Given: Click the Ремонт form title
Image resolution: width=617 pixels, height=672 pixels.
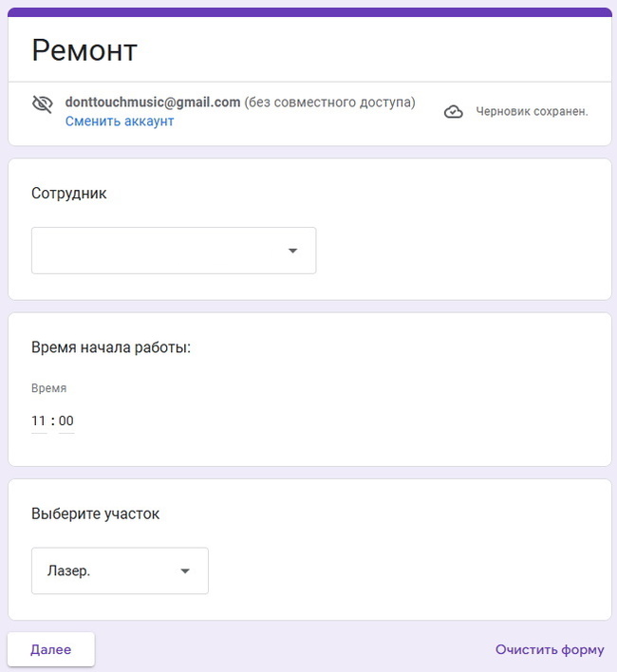Looking at the screenshot, I should [84, 50].
